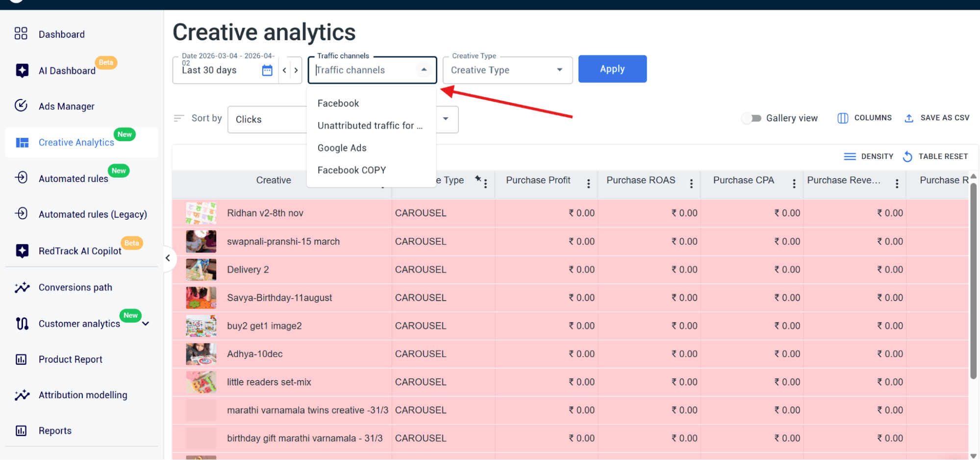Select Facebook traffic channel
Screen dimensions: 980x460
371,103
